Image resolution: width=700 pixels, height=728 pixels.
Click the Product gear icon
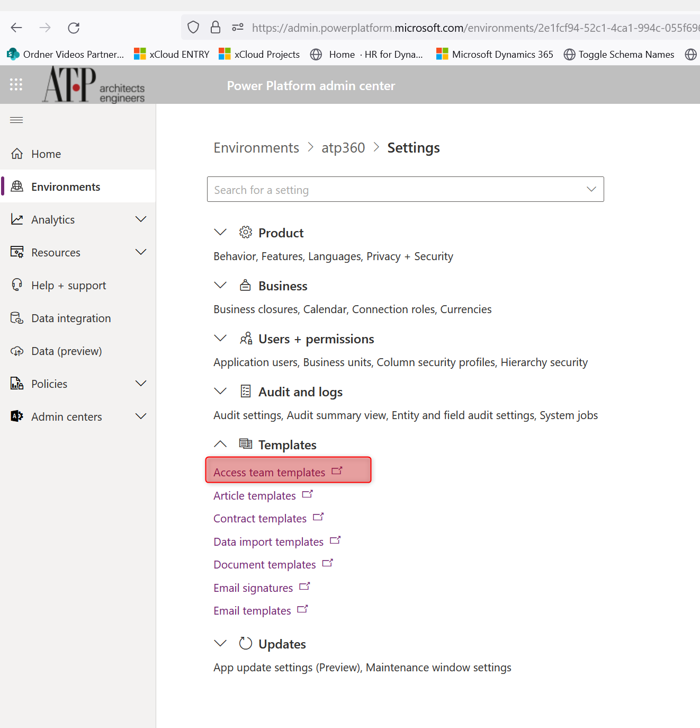(246, 232)
